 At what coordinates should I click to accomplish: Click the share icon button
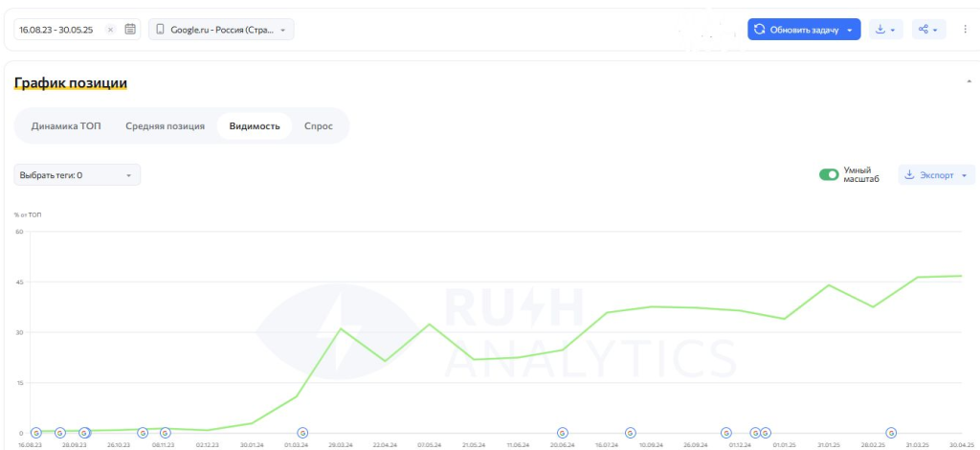(x=927, y=30)
